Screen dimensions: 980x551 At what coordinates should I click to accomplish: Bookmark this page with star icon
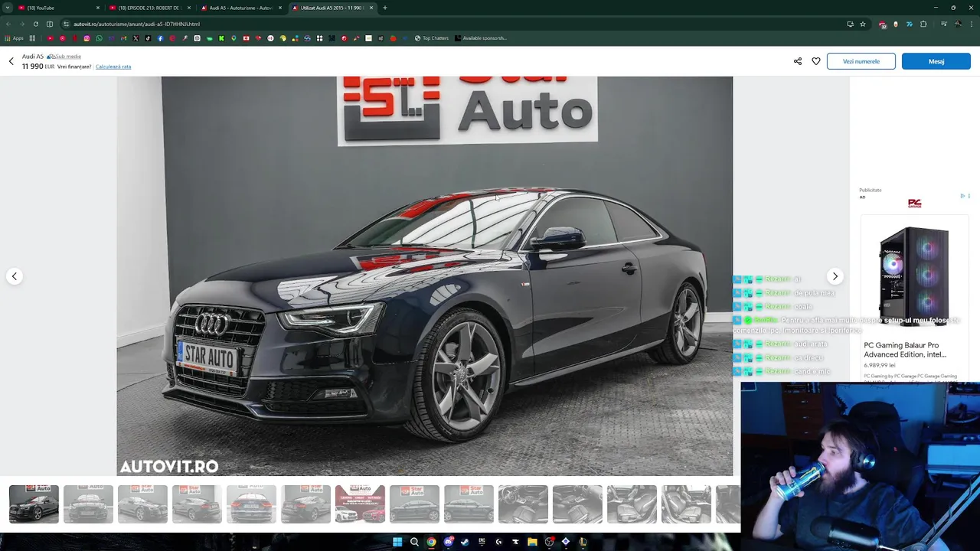863,24
